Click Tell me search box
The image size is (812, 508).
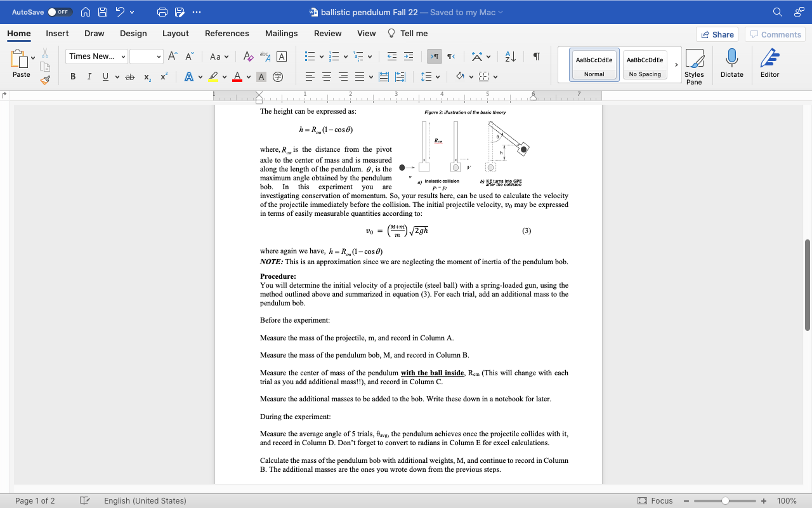[407, 33]
